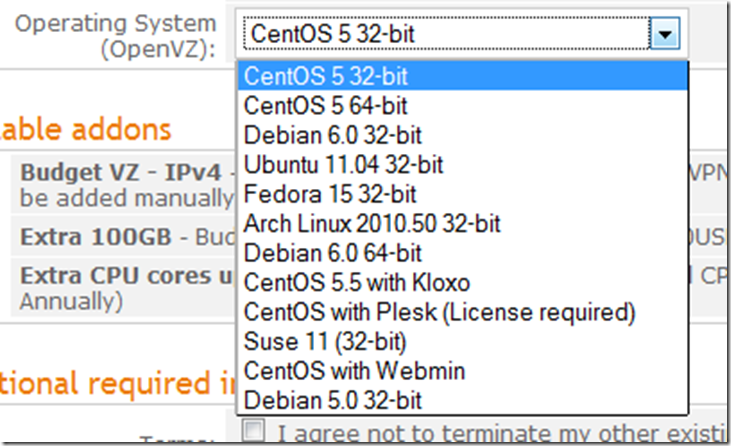
Task: Select CentOS with Plesk (License required)
Action: click(x=462, y=312)
